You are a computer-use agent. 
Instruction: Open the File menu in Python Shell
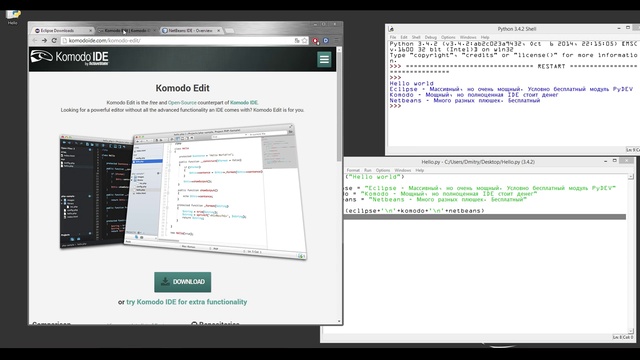[393, 37]
